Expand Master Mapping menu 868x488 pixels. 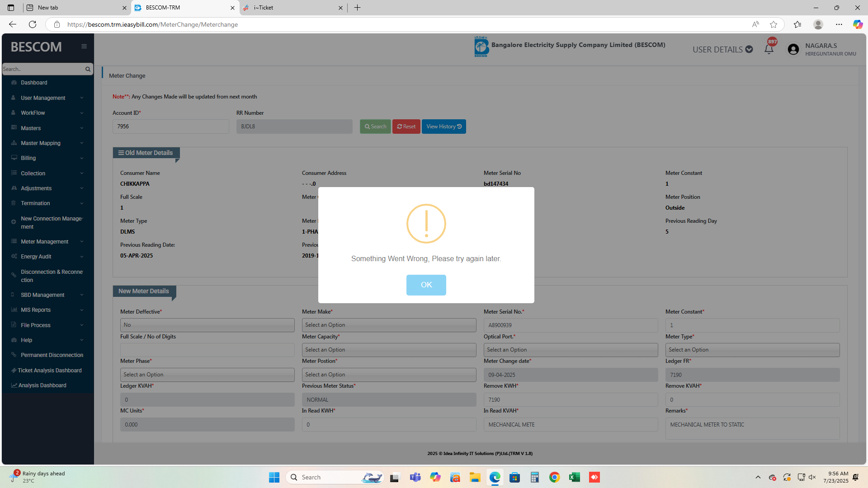pyautogui.click(x=48, y=143)
